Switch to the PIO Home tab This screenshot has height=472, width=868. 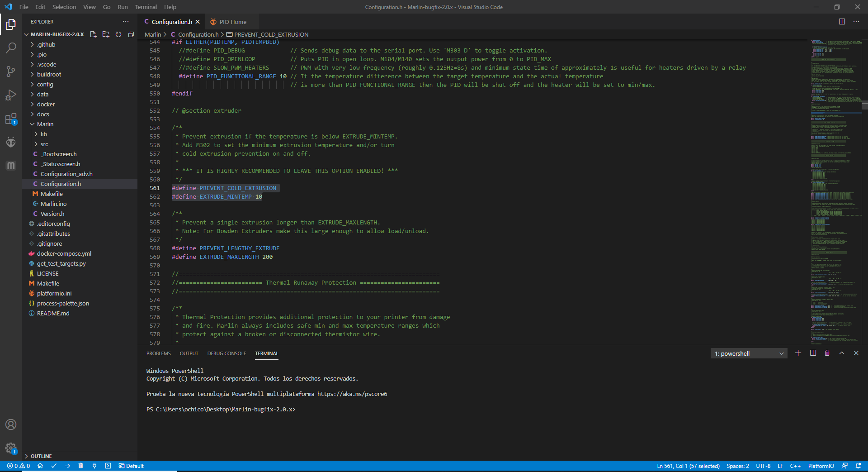point(232,22)
